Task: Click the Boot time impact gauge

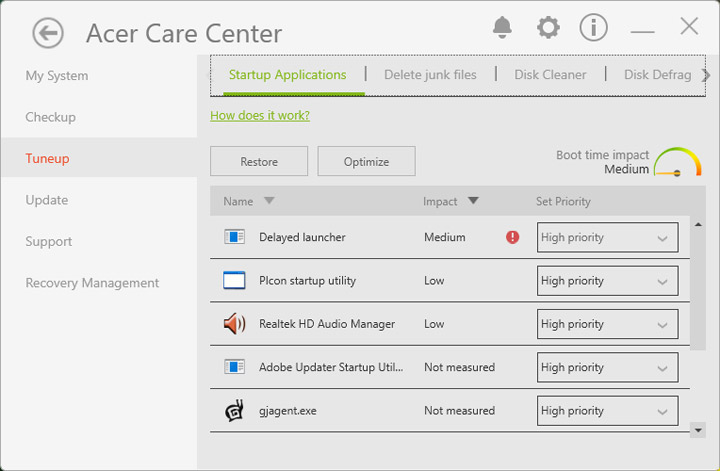Action: 677,163
